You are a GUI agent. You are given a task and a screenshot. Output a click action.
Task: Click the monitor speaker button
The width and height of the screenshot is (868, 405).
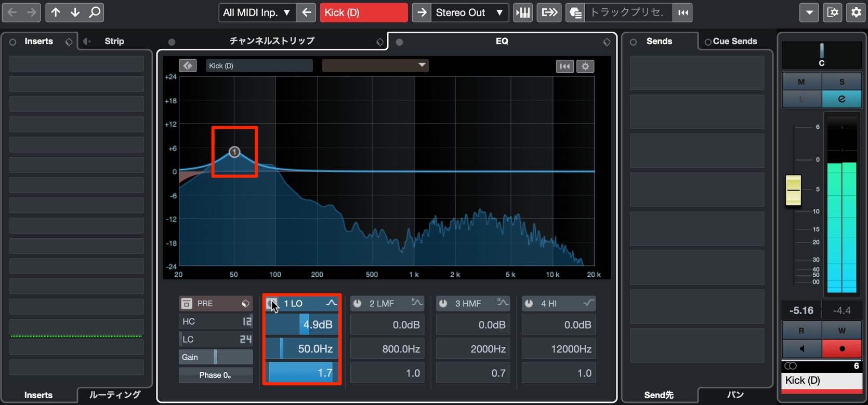(x=802, y=348)
